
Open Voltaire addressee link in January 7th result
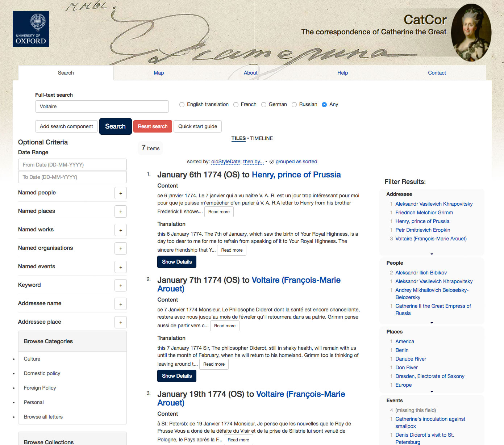[x=249, y=284]
